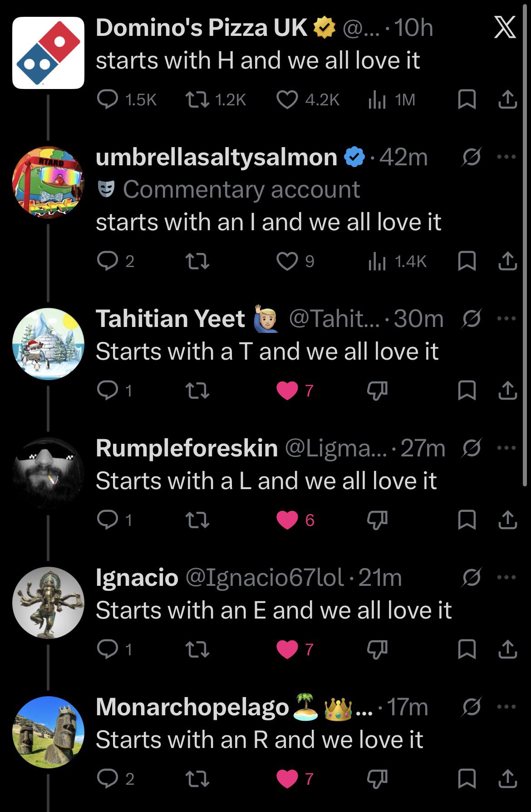Screen dimensions: 531x812
Task: Like umbrellasaltysalmon's reply
Action: pos(287,261)
